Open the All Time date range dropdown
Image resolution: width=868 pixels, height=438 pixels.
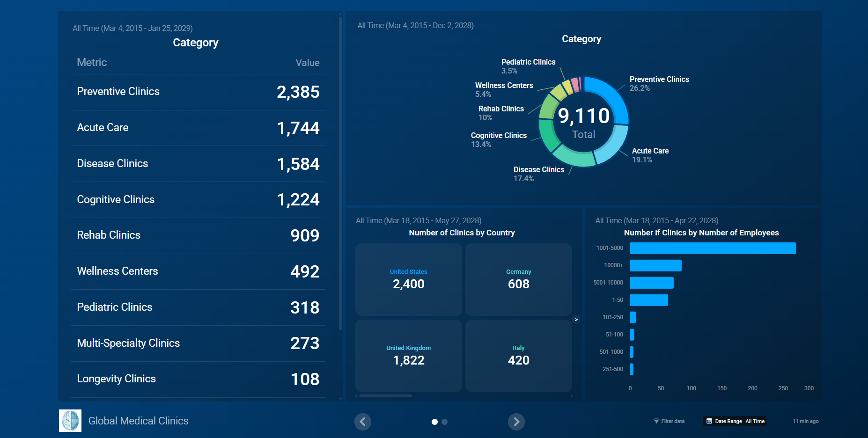[755, 421]
